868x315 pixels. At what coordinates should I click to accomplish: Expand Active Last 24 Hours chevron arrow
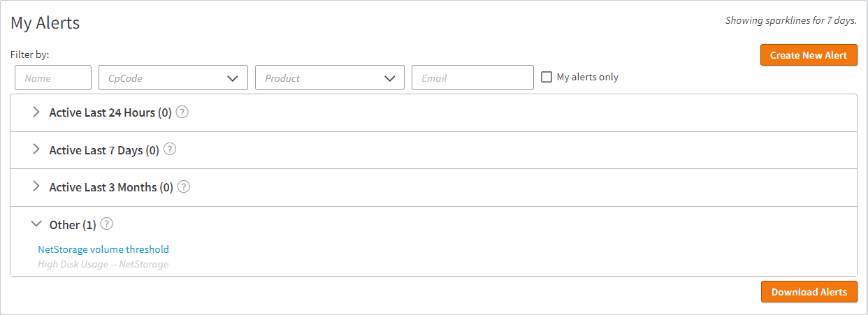pos(36,112)
